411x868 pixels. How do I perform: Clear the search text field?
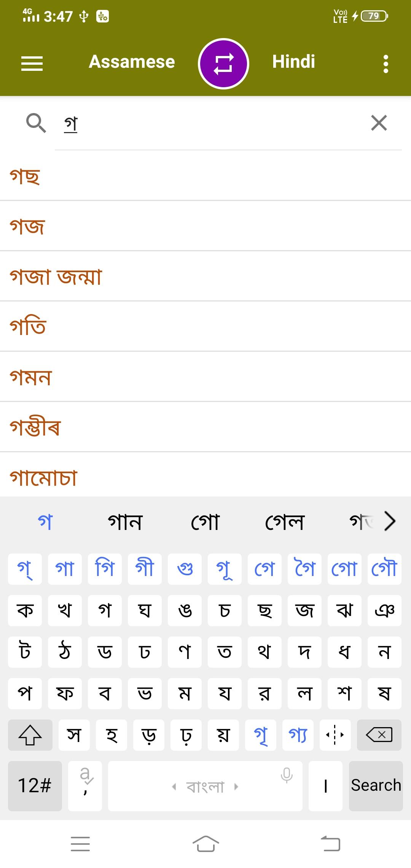(x=379, y=123)
